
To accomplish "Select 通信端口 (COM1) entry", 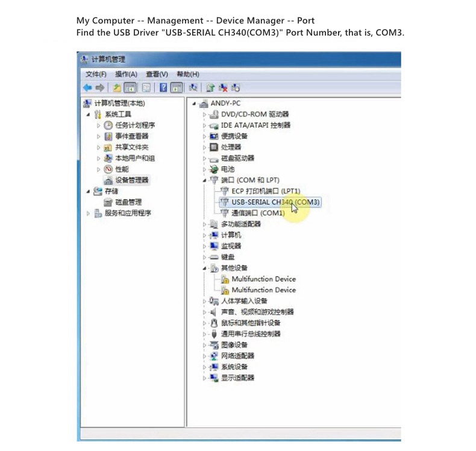I will pyautogui.click(x=257, y=213).
